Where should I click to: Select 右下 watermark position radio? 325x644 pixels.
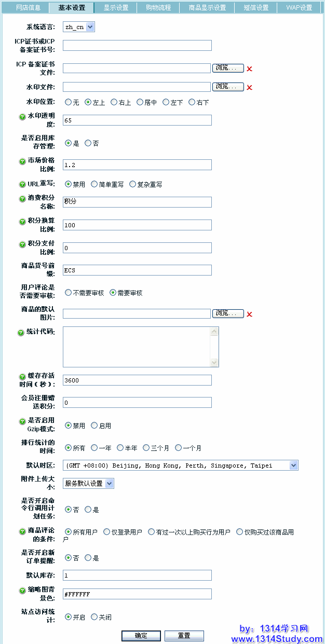click(x=192, y=102)
